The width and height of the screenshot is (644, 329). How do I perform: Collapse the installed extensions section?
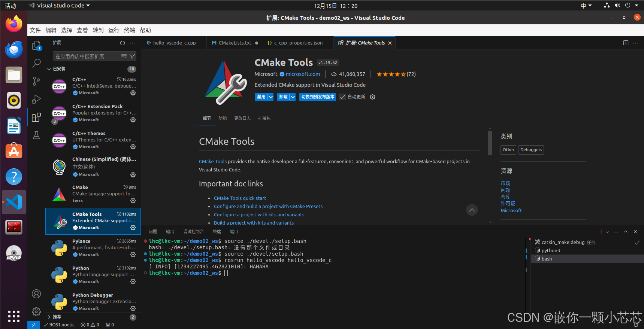pyautogui.click(x=49, y=69)
